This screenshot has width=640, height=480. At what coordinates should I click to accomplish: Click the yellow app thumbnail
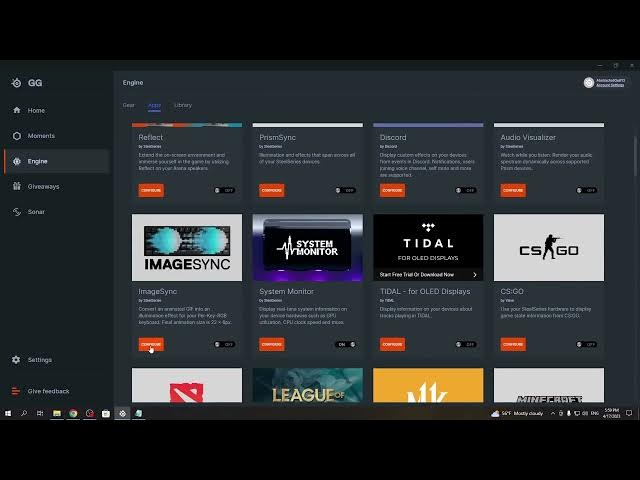pos(428,385)
